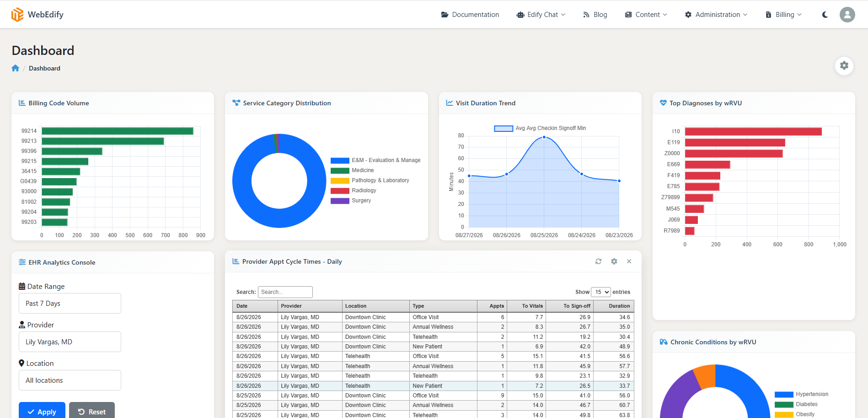This screenshot has width=868, height=418.
Task: Click the Location pin icon
Action: pos(21,364)
